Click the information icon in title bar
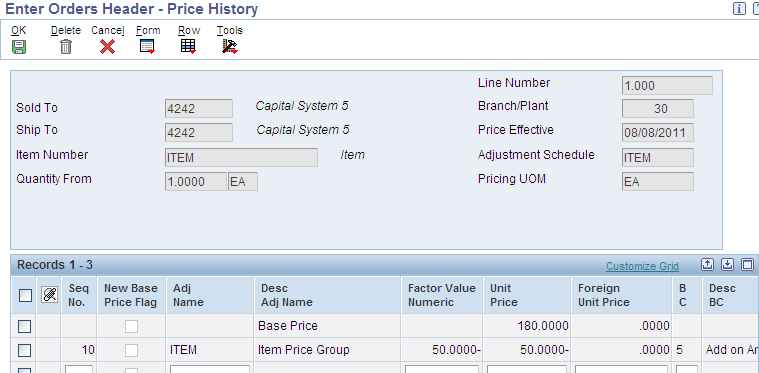This screenshot has height=373, width=759. [x=739, y=9]
